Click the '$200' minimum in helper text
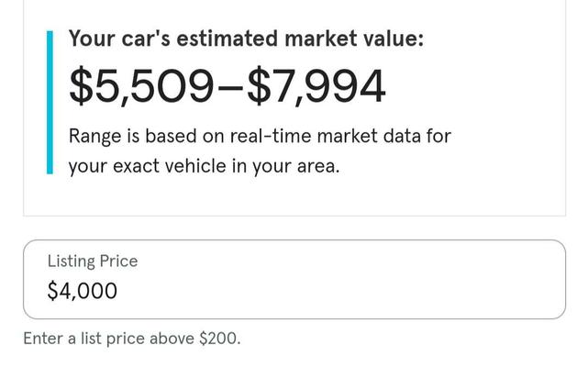Viewport: 588px width, 367px height. pos(217,339)
